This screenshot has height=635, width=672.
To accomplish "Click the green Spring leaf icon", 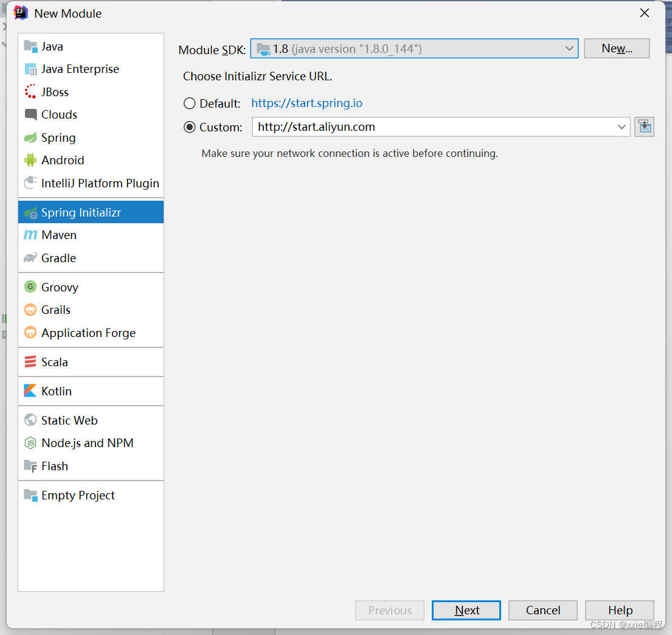I will pos(30,137).
